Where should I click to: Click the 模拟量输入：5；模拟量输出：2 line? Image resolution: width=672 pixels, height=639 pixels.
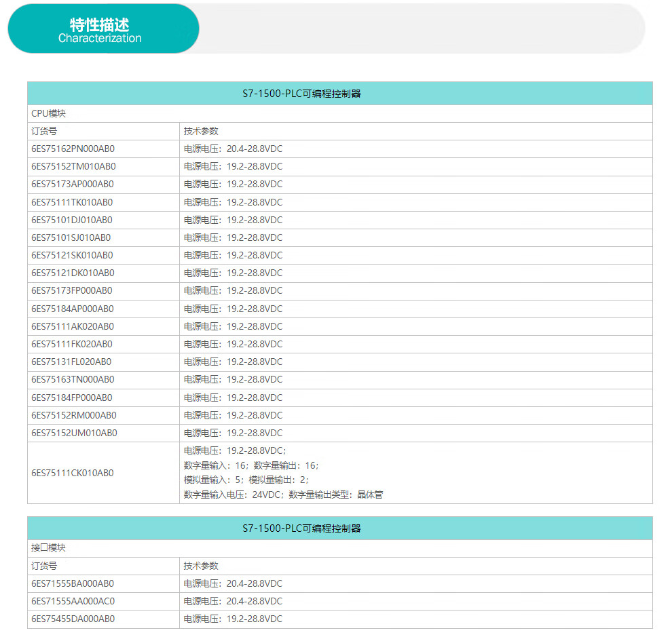[x=246, y=480]
